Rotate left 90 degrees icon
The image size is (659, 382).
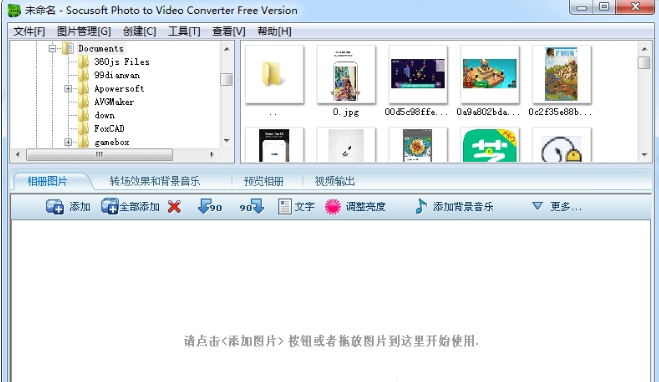pyautogui.click(x=210, y=206)
